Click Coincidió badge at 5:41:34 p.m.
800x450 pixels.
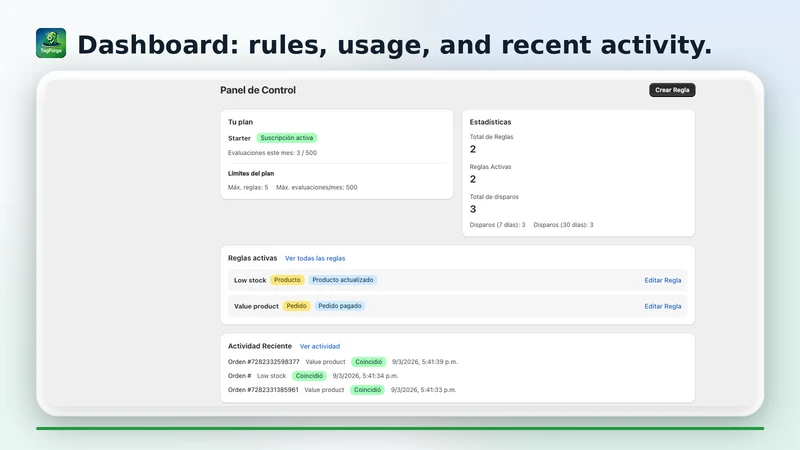click(309, 376)
